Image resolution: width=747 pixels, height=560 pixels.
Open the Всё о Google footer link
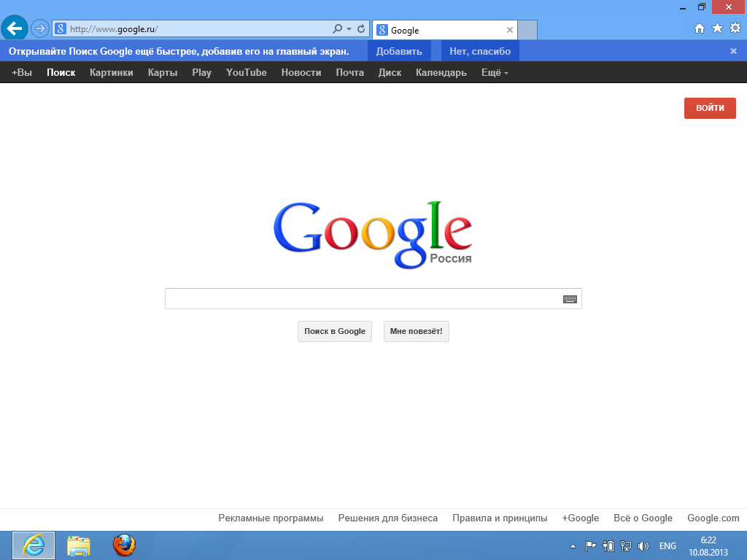(643, 518)
